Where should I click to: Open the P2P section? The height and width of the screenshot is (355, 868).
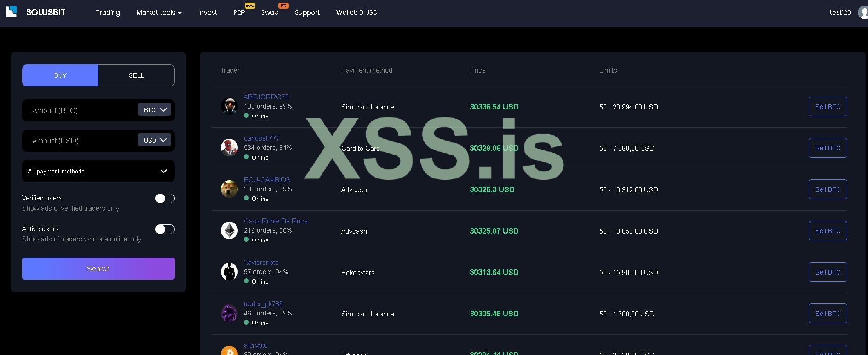point(239,12)
